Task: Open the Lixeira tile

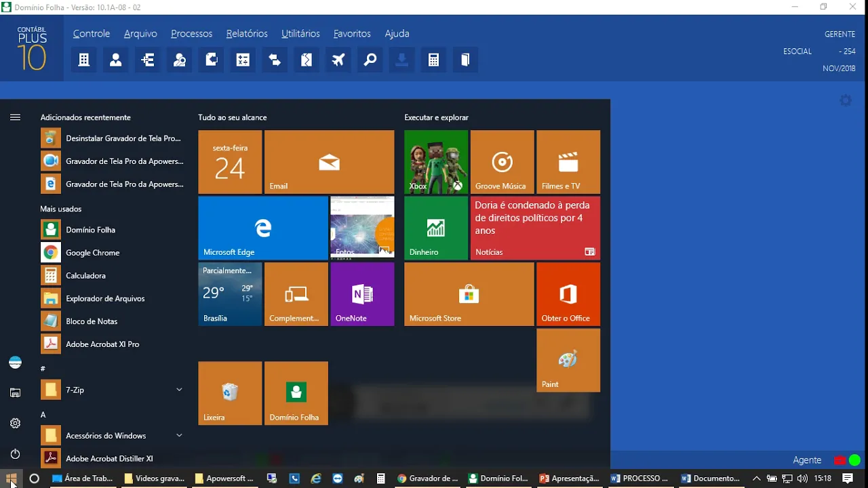Action: point(230,393)
